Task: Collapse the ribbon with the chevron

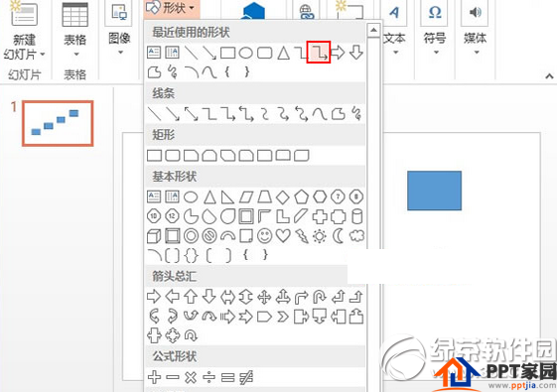Action: click(549, 76)
